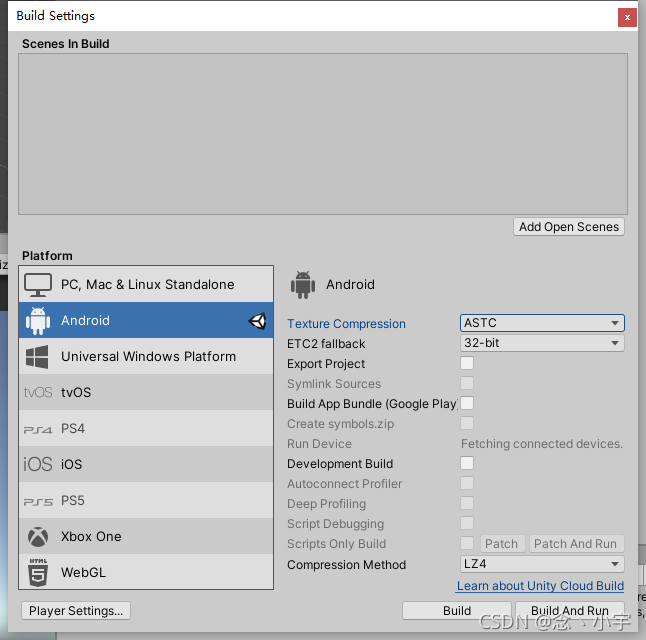This screenshot has width=646, height=640.
Task: Choose the tvOS platform entry
Action: (x=146, y=392)
